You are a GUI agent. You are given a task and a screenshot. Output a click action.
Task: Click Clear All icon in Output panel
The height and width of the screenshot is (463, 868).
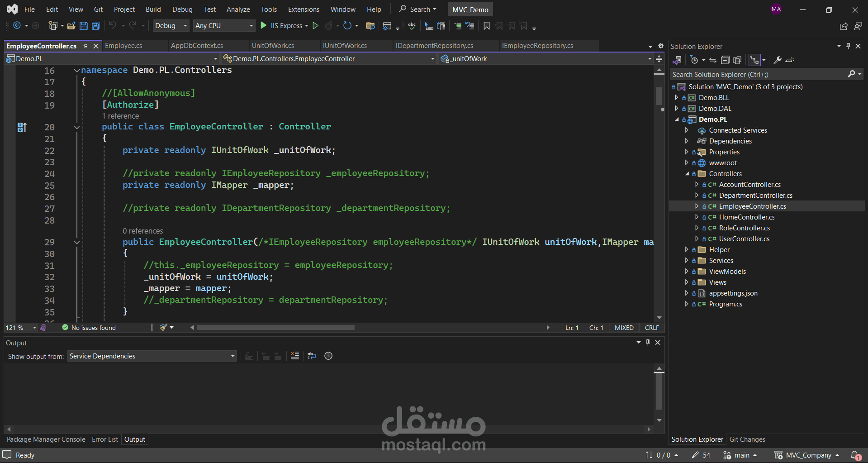[295, 356]
